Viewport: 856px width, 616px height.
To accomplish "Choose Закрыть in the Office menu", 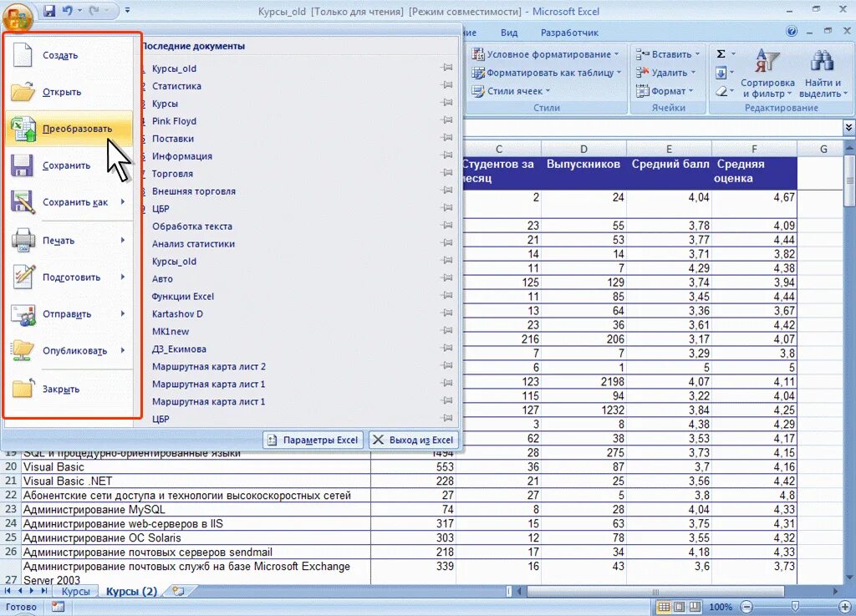I will coord(69,389).
